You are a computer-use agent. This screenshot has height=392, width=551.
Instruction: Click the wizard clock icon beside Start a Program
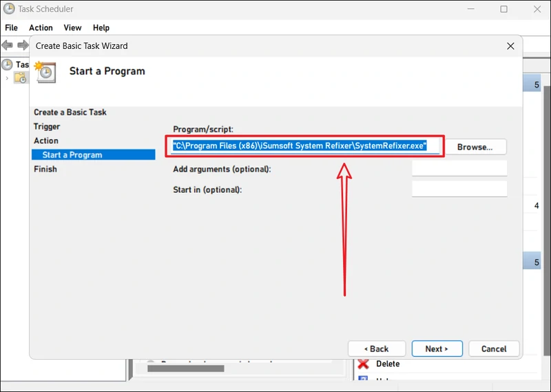(45, 72)
